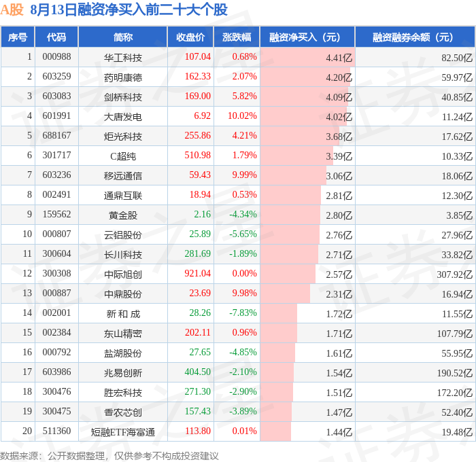Sort by the 收盘价 column header
Viewport: 476px width, 462px height.
(190, 37)
